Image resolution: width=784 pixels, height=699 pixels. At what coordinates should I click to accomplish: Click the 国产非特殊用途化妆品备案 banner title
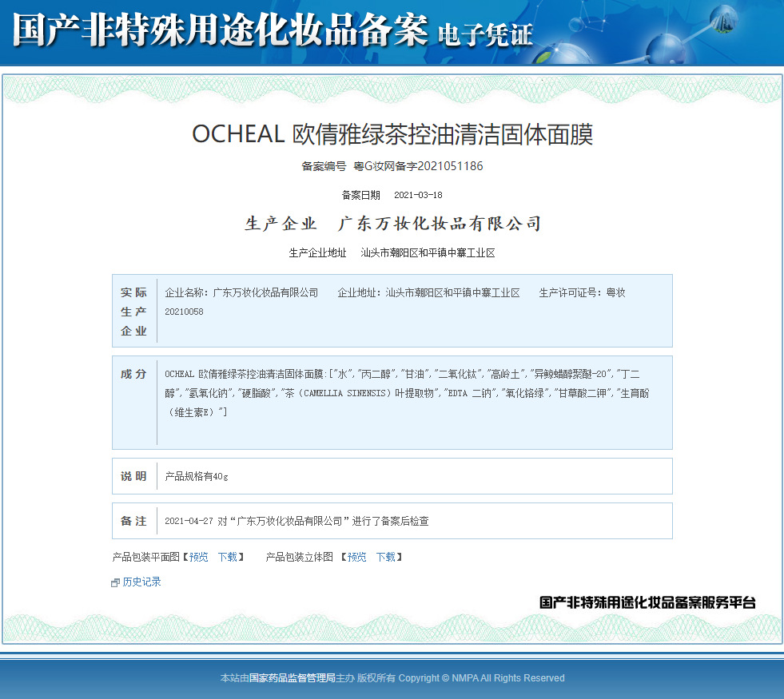pos(220,30)
